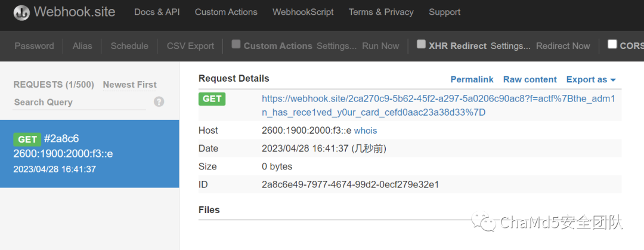Select CSV Export
Screen dimensions: 644x250
[191, 46]
